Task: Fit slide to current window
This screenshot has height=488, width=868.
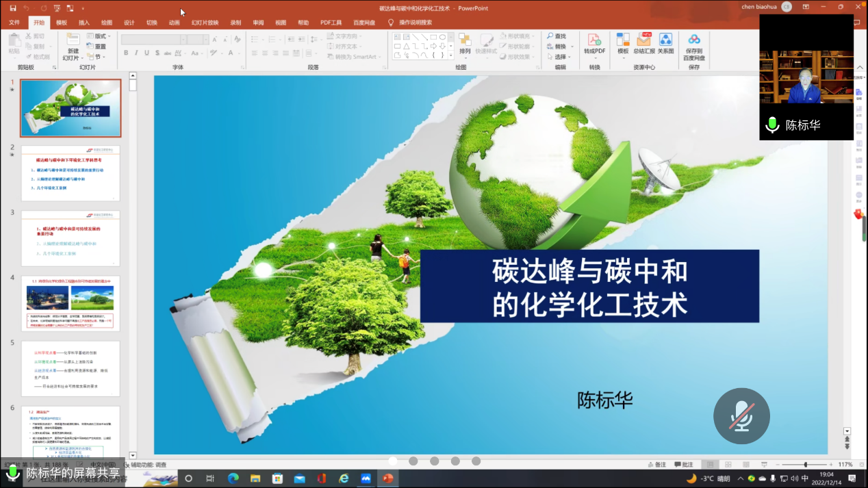Action: 860,465
